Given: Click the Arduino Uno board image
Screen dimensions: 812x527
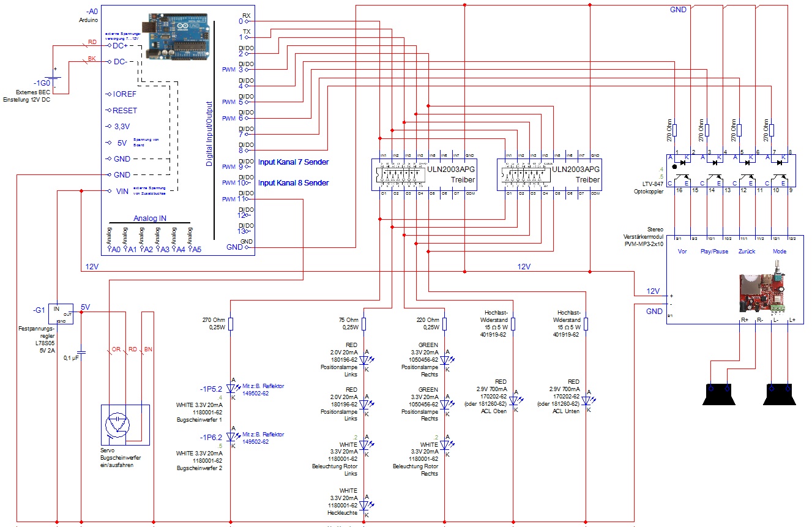Looking at the screenshot, I should click(x=177, y=39).
